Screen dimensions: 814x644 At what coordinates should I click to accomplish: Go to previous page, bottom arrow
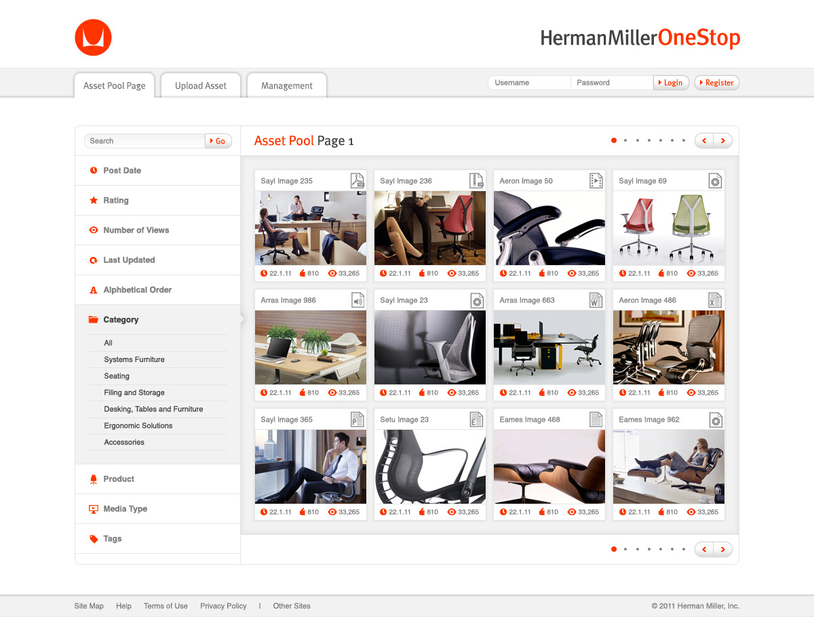704,549
